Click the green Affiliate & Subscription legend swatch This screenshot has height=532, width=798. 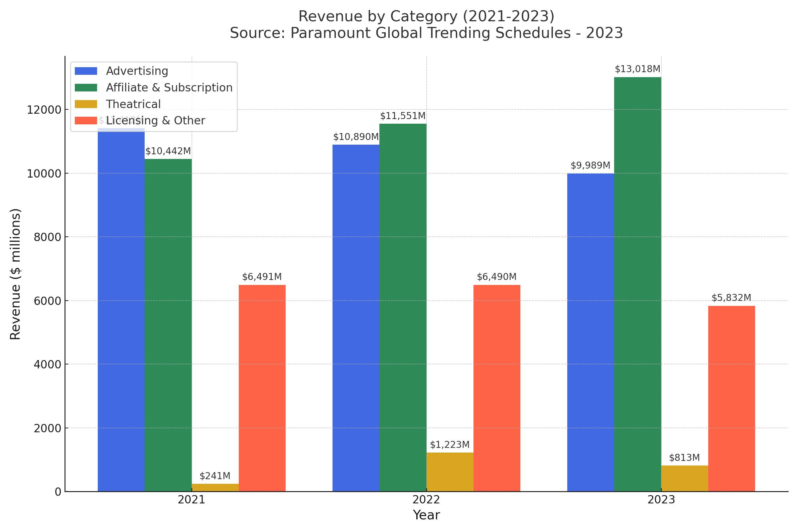click(86, 87)
